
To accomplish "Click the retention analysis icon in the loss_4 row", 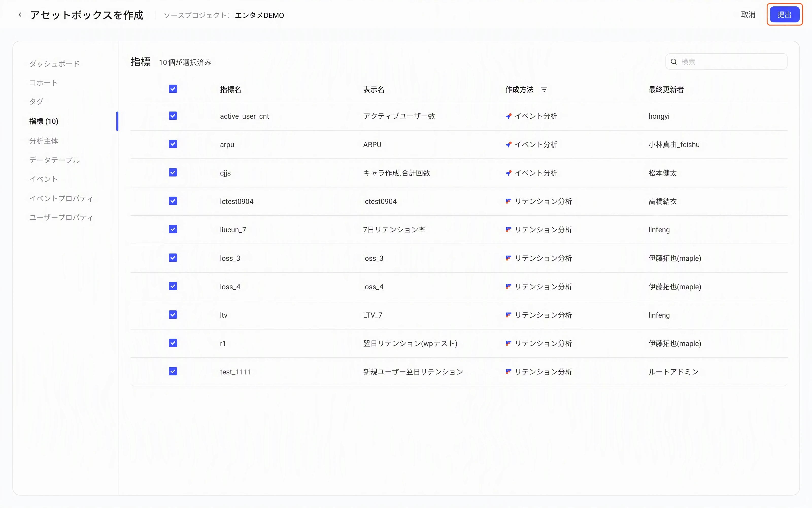I will tap(508, 287).
